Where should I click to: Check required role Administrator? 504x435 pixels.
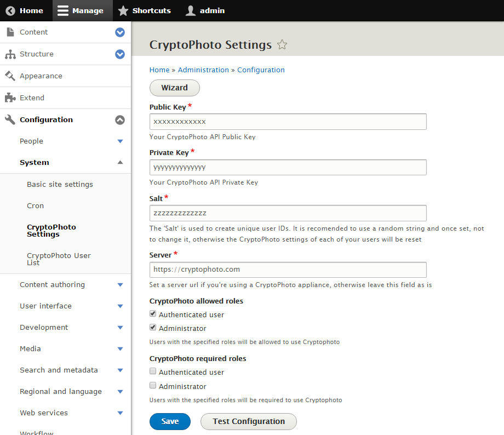click(x=153, y=385)
